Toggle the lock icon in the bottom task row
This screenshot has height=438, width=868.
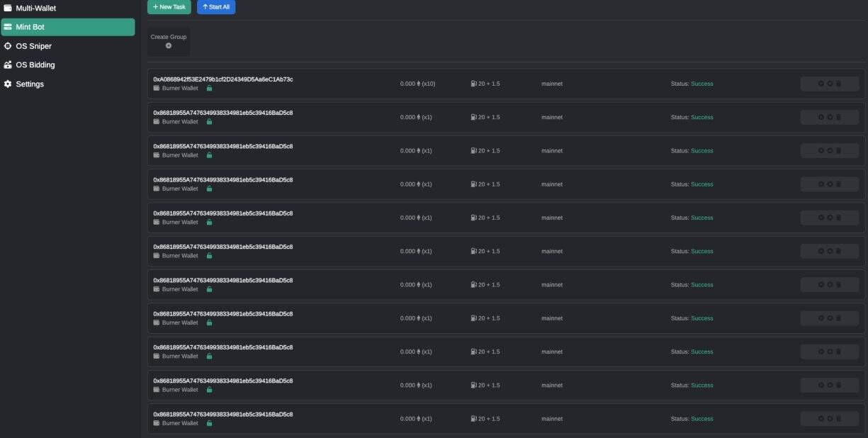pos(209,423)
